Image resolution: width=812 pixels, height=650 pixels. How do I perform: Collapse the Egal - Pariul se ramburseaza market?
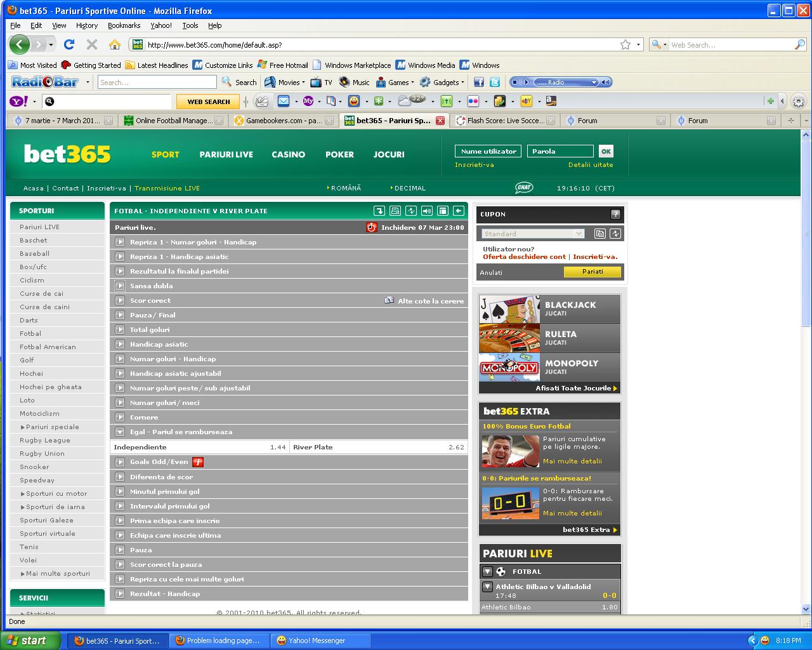pos(120,432)
